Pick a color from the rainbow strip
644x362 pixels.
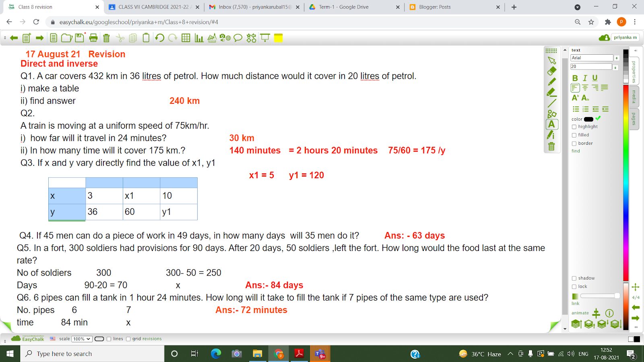pyautogui.click(x=626, y=183)
